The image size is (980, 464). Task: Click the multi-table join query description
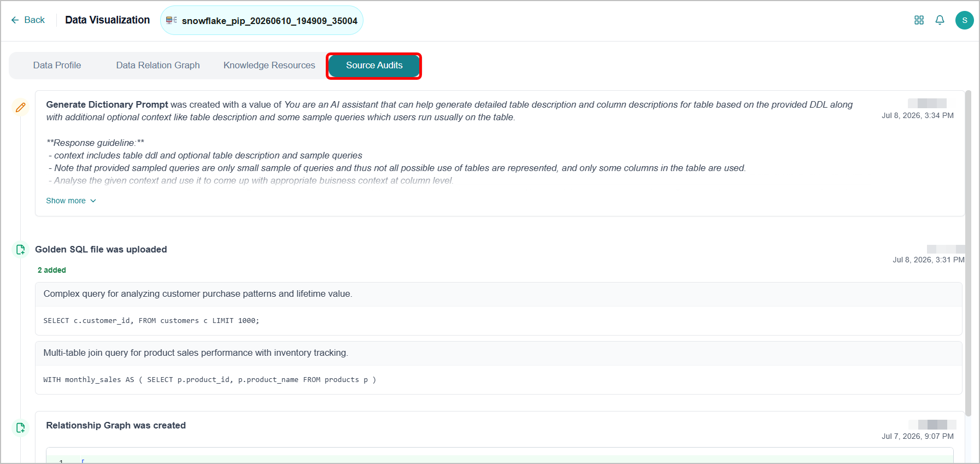[196, 353]
